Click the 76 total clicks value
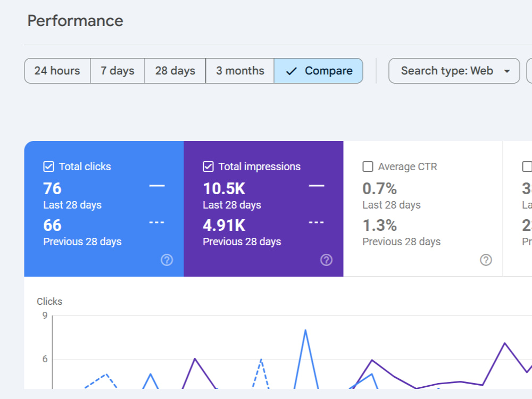532x399 pixels. coord(52,189)
